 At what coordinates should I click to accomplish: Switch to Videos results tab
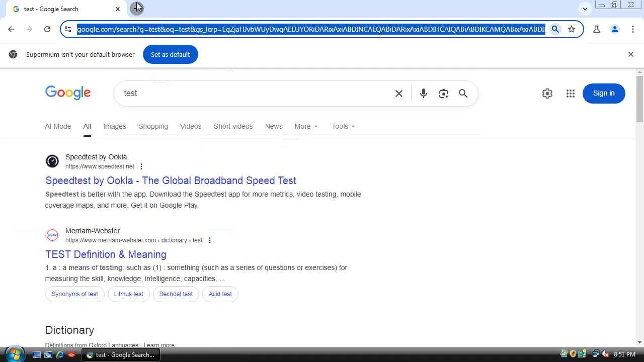191,126
